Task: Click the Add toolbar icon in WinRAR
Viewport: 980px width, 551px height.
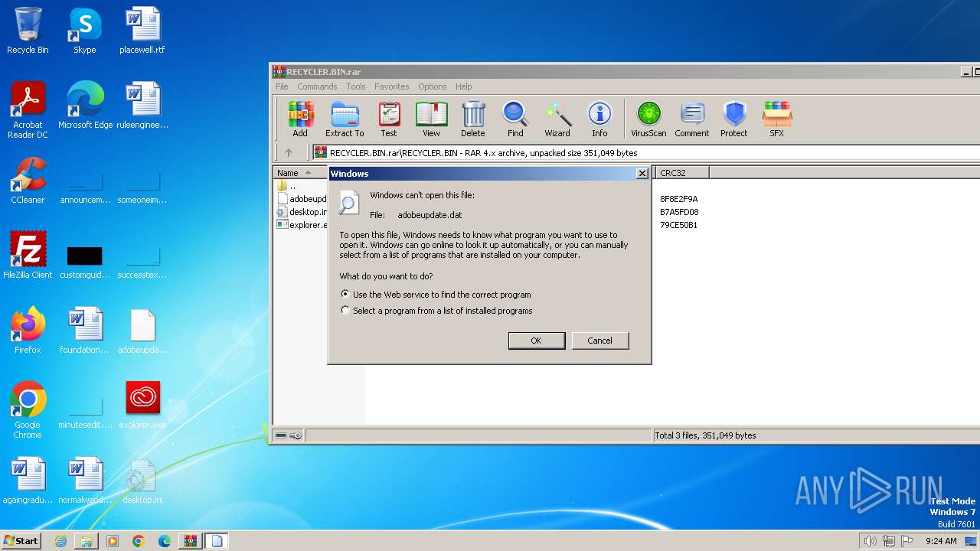Action: click(x=300, y=119)
